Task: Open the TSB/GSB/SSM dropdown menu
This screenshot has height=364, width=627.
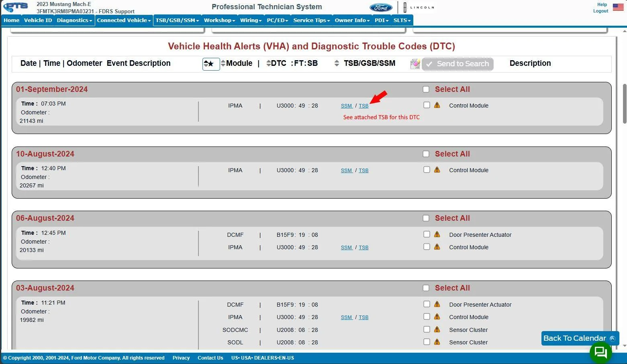Action: click(x=177, y=20)
